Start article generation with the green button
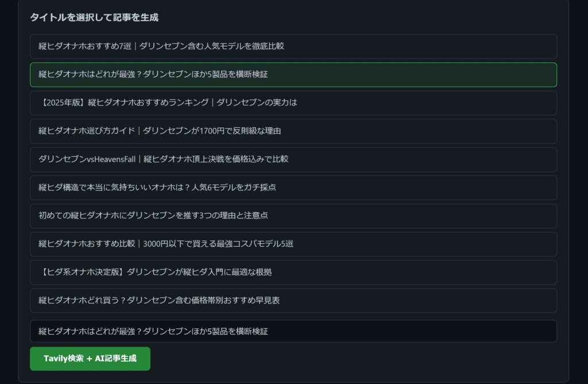The height and width of the screenshot is (384, 588). pyautogui.click(x=90, y=359)
